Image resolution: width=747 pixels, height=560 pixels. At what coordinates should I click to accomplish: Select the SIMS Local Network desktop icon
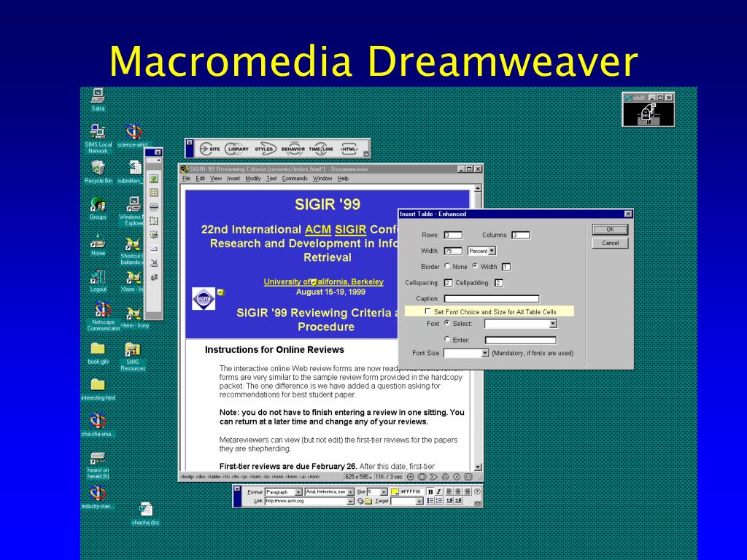pos(98,139)
